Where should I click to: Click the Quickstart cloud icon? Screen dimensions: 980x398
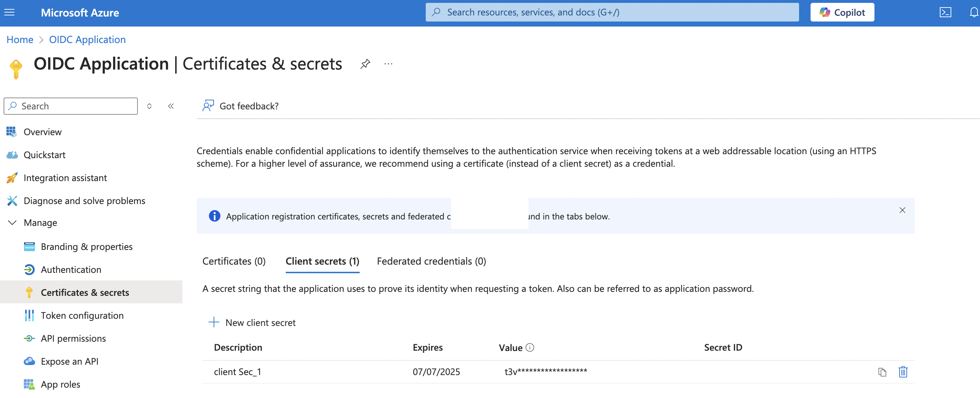tap(12, 155)
